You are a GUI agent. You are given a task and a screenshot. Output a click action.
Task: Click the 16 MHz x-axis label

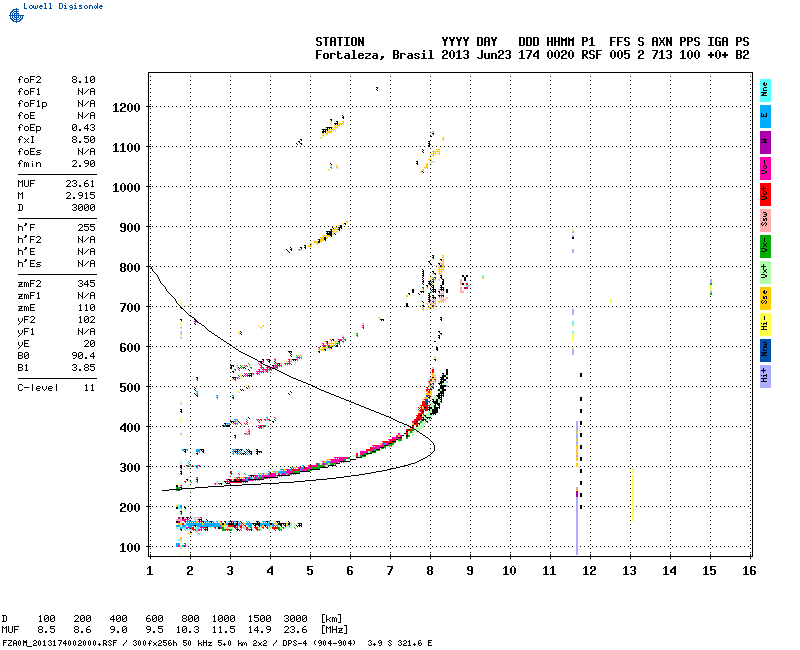coord(749,571)
